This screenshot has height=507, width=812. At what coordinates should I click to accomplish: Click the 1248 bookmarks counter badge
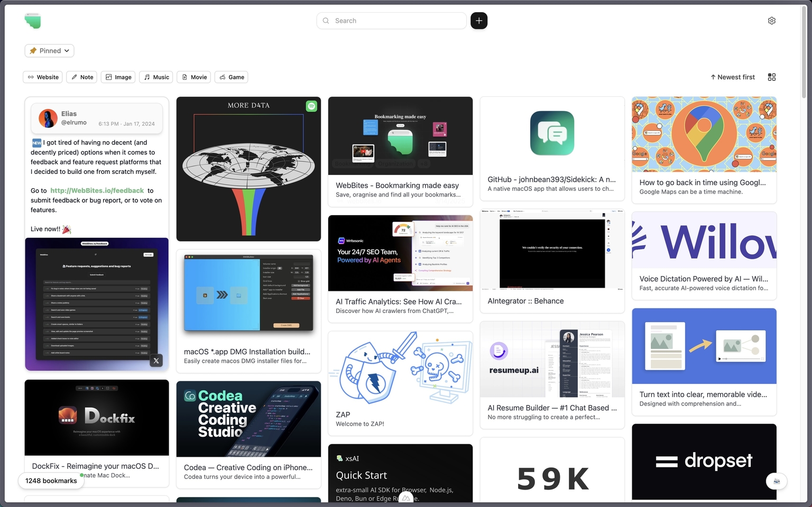click(x=51, y=481)
